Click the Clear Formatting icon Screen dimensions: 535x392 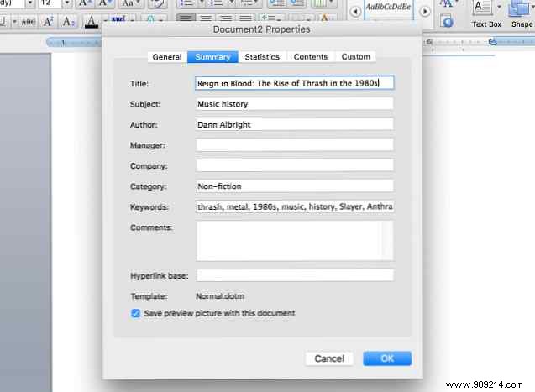point(157,3)
